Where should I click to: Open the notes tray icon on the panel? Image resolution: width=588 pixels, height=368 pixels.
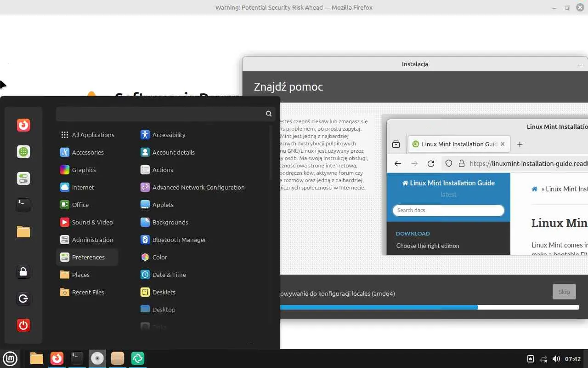(x=530, y=359)
